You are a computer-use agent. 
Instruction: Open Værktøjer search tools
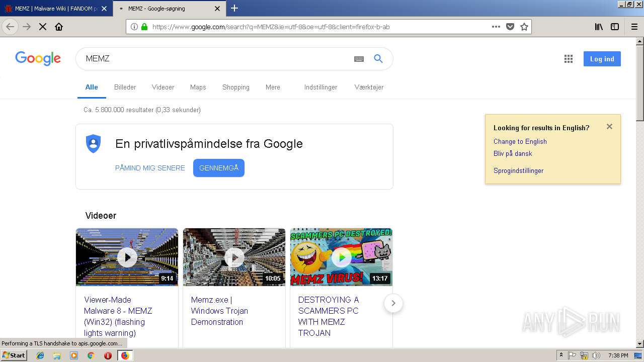click(x=369, y=87)
